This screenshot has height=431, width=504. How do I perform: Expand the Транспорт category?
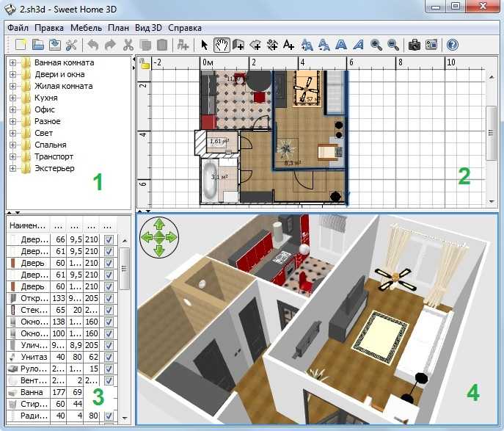[x=12, y=156]
